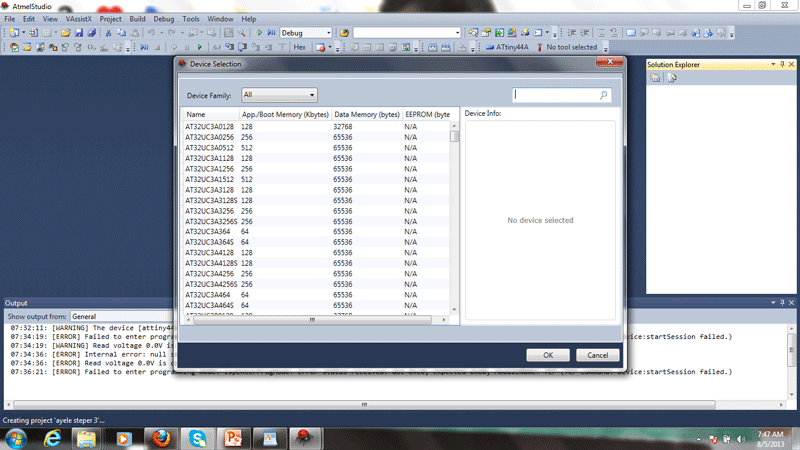Image resolution: width=800 pixels, height=450 pixels.
Task: Open the Tools menu
Action: [x=191, y=19]
